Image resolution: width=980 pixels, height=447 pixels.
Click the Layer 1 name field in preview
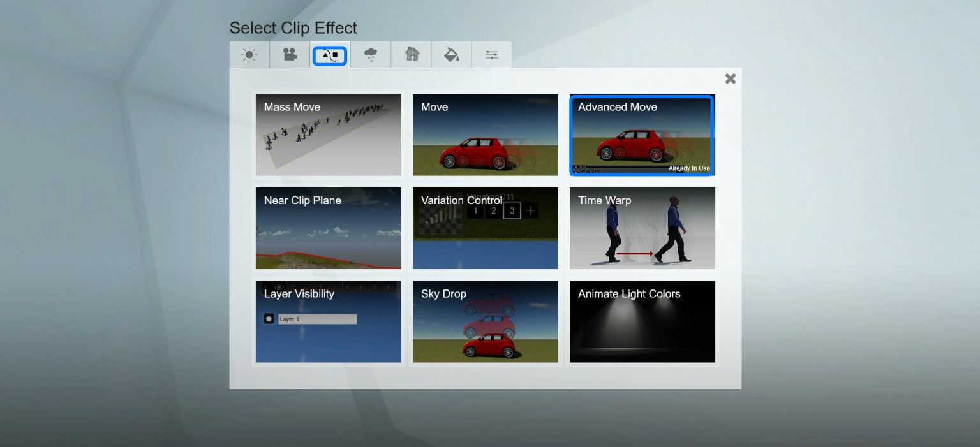tap(318, 318)
